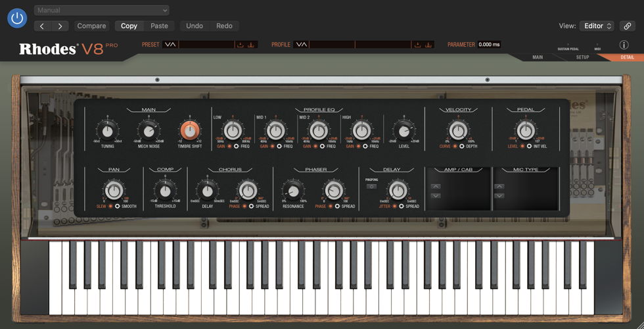The width and height of the screenshot is (644, 329).
Task: Toggle the PINGPONG delay power button
Action: tap(371, 186)
